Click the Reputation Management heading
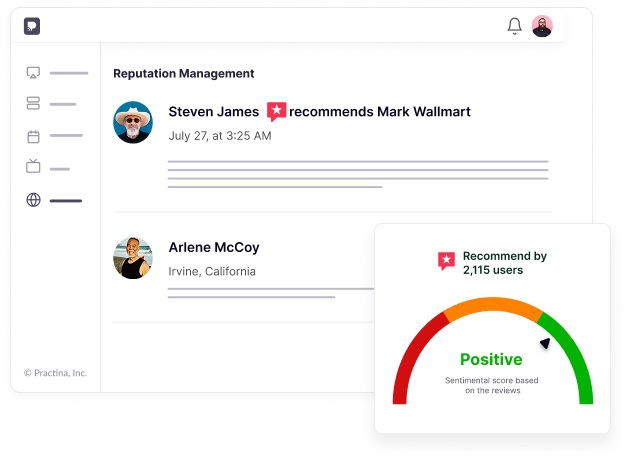The image size is (628, 460). pos(184,74)
